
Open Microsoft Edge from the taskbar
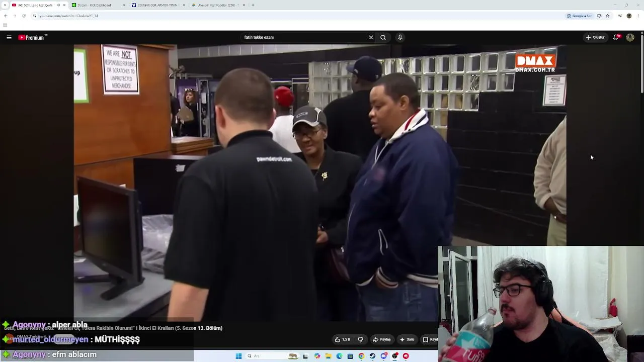(x=339, y=356)
